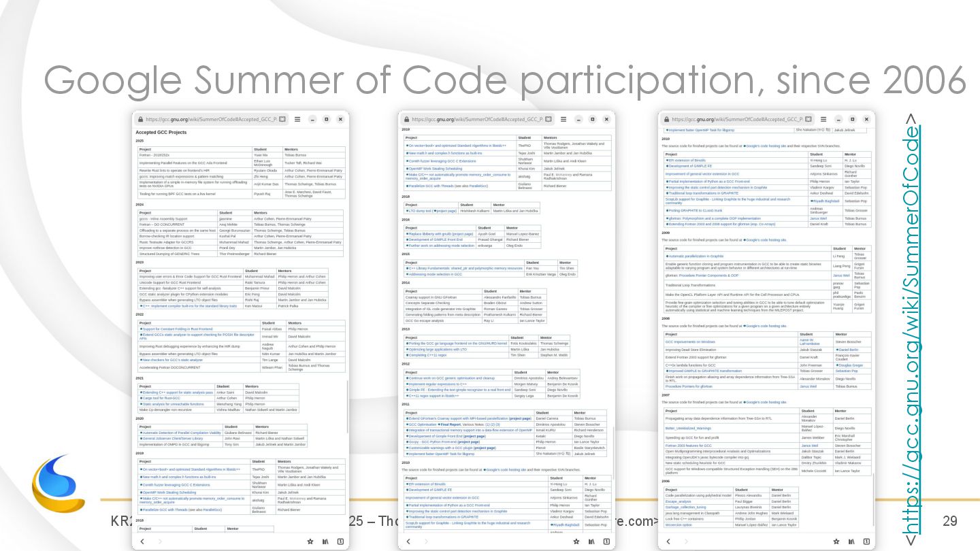Viewport: 980px width, 551px height.
Task: Open 'Completing C++11 regex' link
Action: tap(427, 354)
